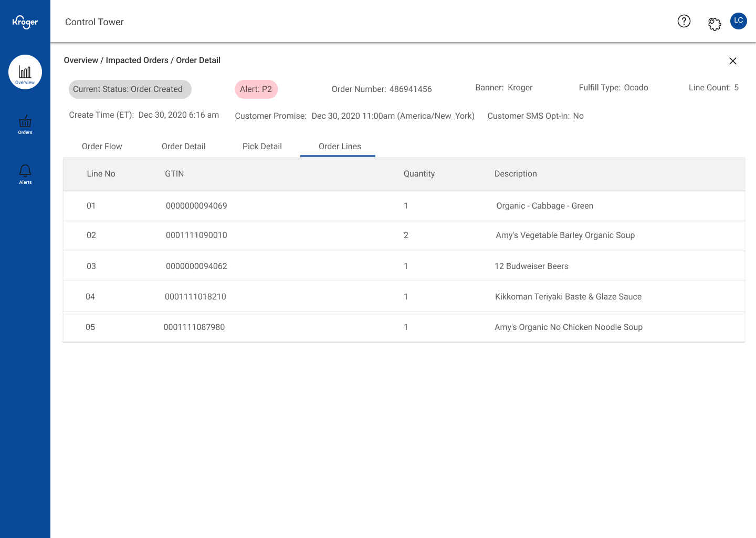This screenshot has height=538, width=756.
Task: Click the Quantity column header
Action: pos(419,174)
